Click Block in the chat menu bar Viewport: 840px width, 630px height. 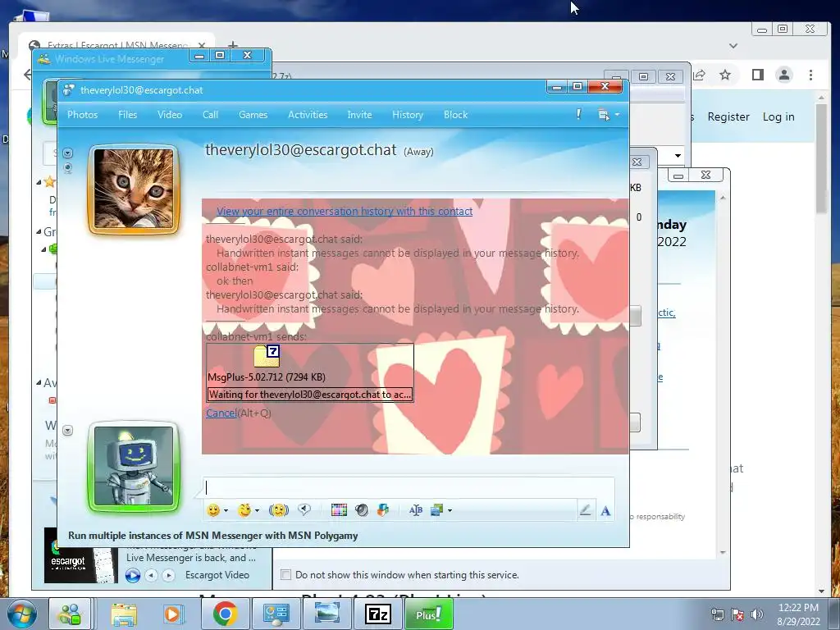tap(456, 115)
